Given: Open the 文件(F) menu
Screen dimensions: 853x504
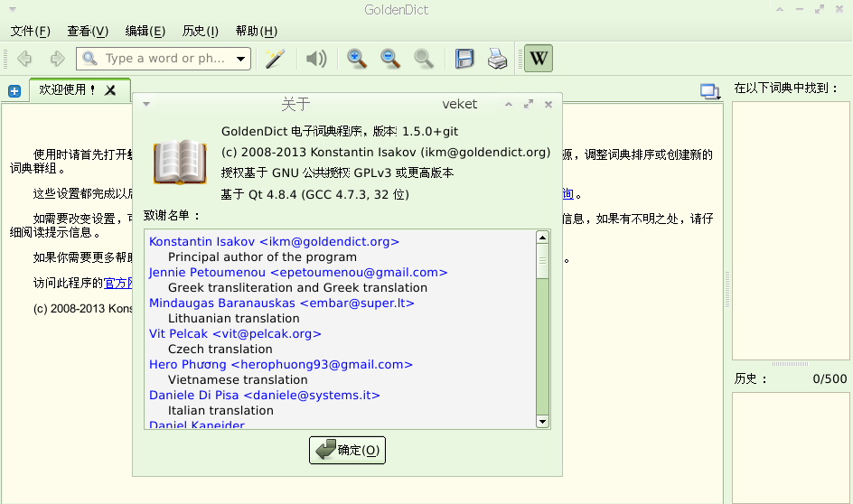Looking at the screenshot, I should (31, 31).
